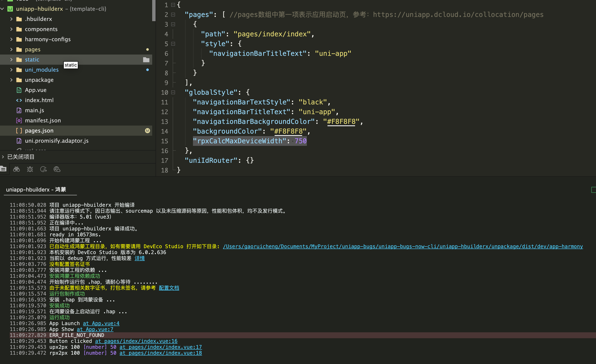Select the uniapp-hbuilderx - 鸿蒙 console tab
This screenshot has width=596, height=364.
point(36,190)
